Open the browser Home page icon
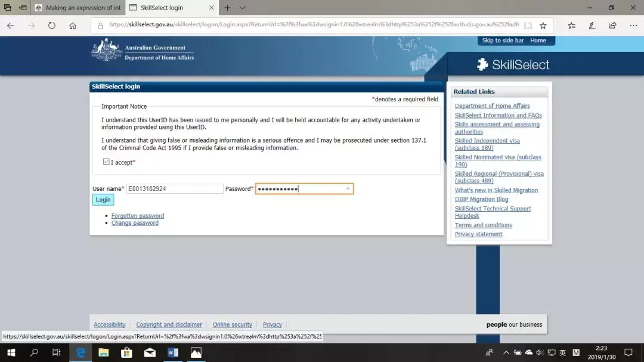The image size is (644, 362). pyautogui.click(x=73, y=26)
